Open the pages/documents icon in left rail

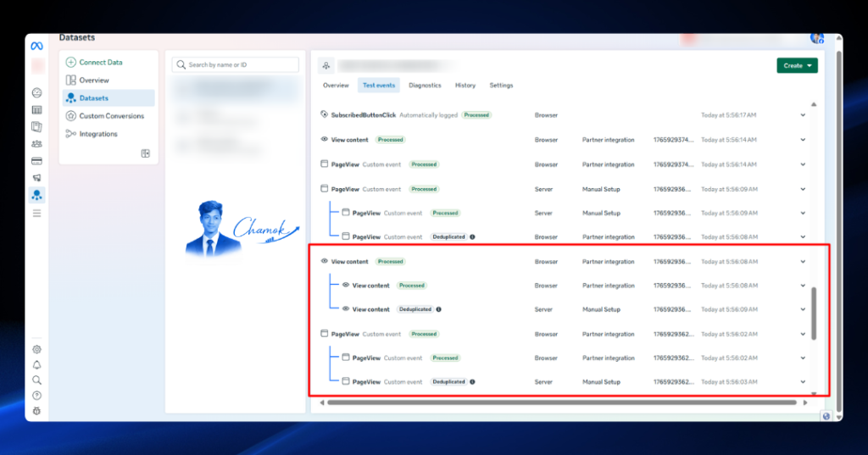(36, 127)
